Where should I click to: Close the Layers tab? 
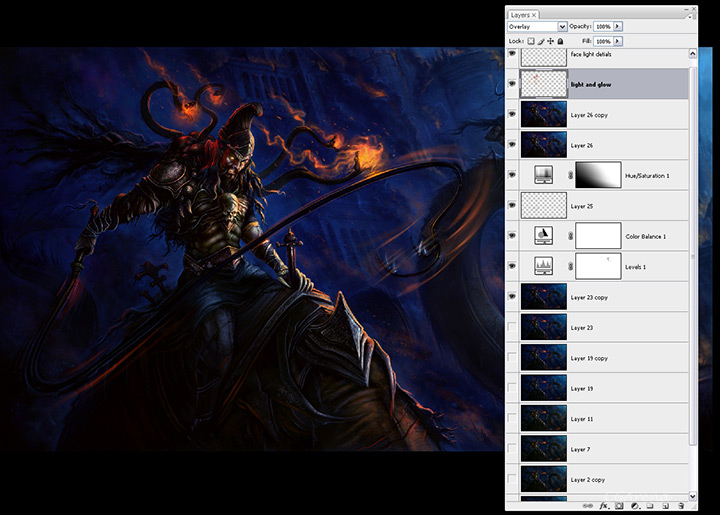(x=534, y=15)
